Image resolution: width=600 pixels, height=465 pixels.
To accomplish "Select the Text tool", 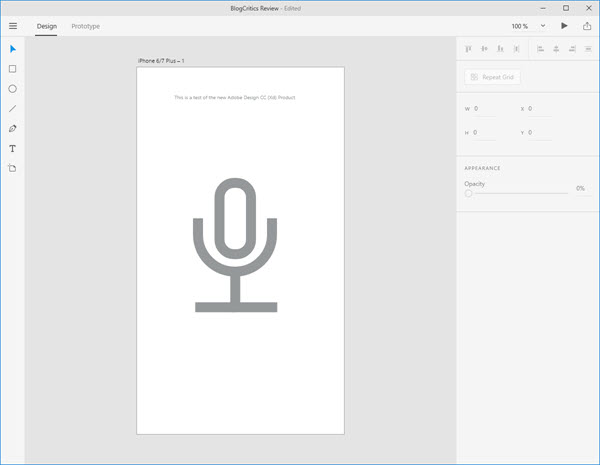I will (13, 148).
